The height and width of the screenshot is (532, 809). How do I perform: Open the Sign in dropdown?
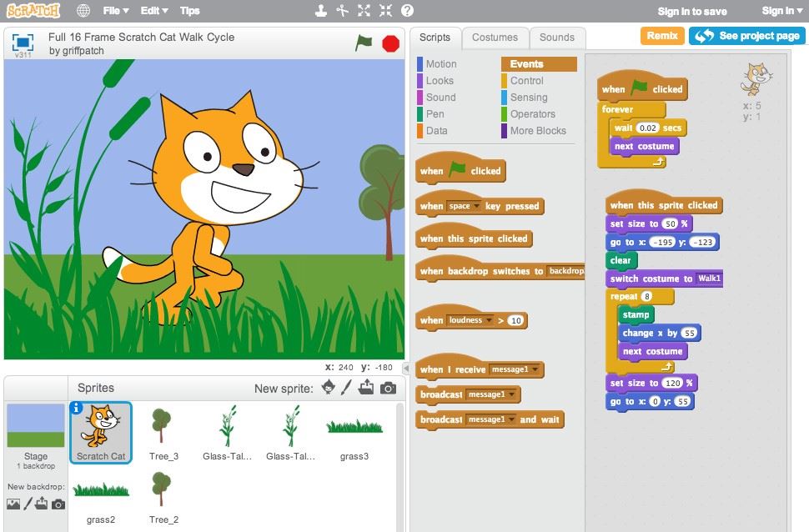[781, 11]
